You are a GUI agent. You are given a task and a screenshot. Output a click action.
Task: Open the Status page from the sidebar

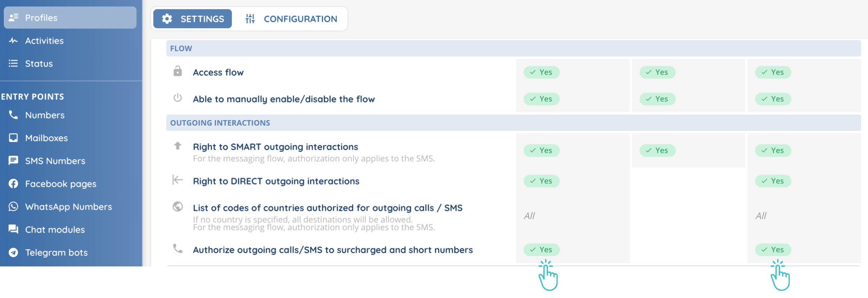coord(38,63)
